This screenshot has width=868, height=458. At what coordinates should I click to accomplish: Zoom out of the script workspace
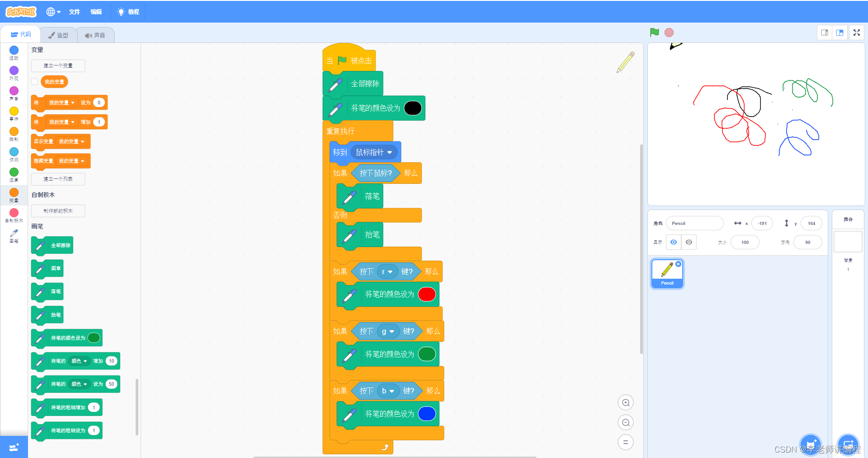pyautogui.click(x=626, y=423)
